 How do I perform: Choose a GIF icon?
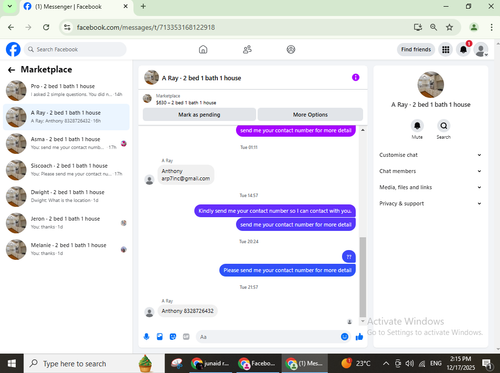[186, 337]
